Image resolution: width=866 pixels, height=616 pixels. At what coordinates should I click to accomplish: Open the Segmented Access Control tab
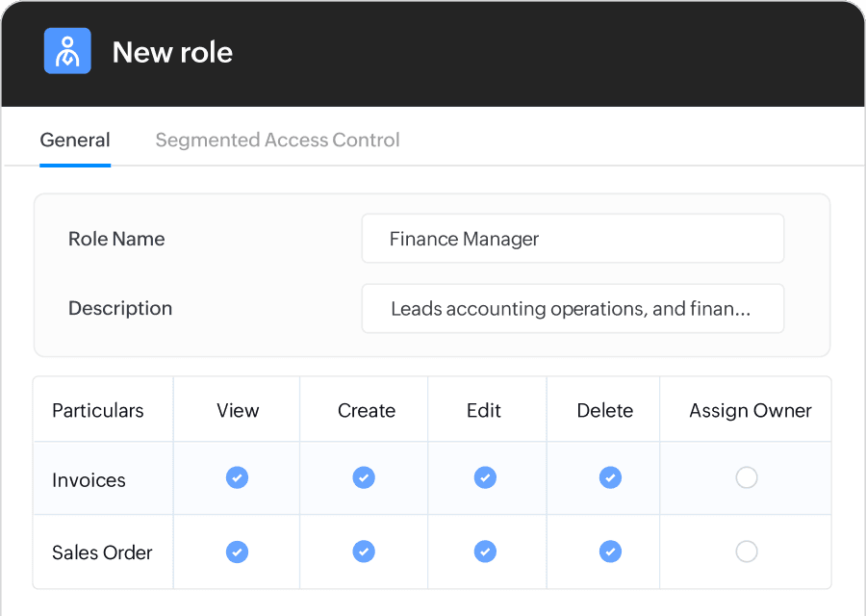[277, 141]
